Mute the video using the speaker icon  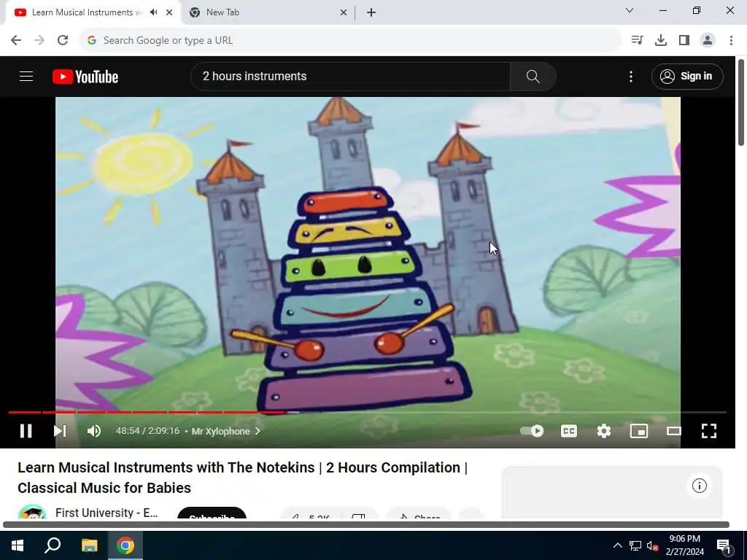tap(94, 431)
